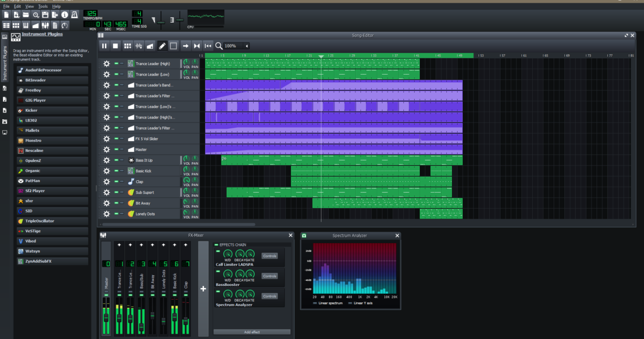Click the Add effect button
Viewport: 644px width, 339px height.
(x=252, y=332)
